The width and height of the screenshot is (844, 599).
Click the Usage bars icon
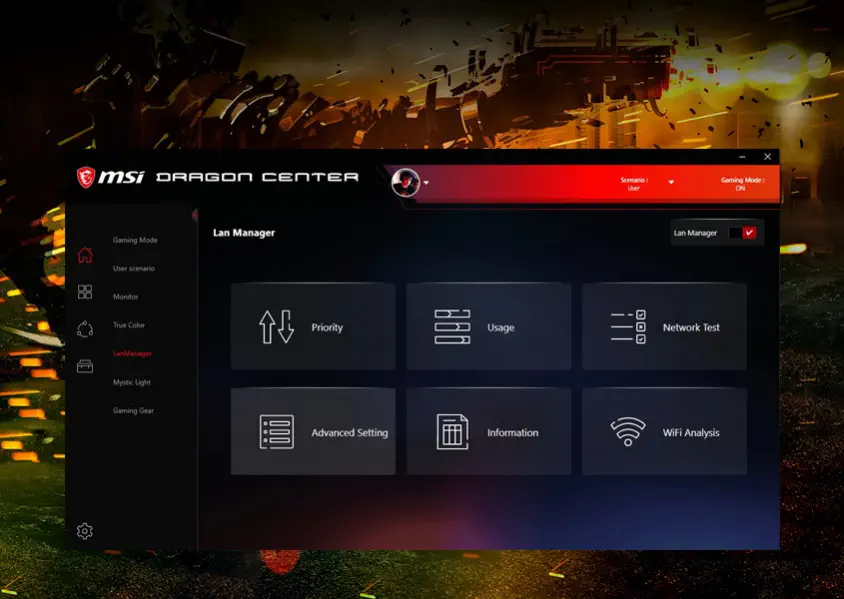pos(452,327)
